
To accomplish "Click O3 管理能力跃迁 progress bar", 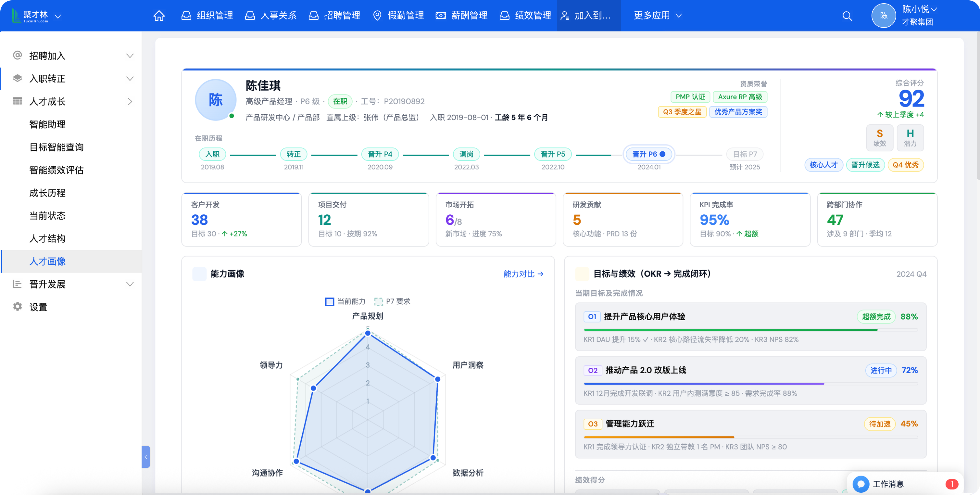I will 751,437.
